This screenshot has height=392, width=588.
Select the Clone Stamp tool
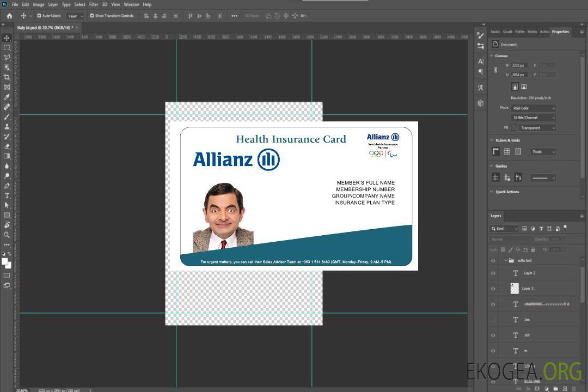[7, 126]
